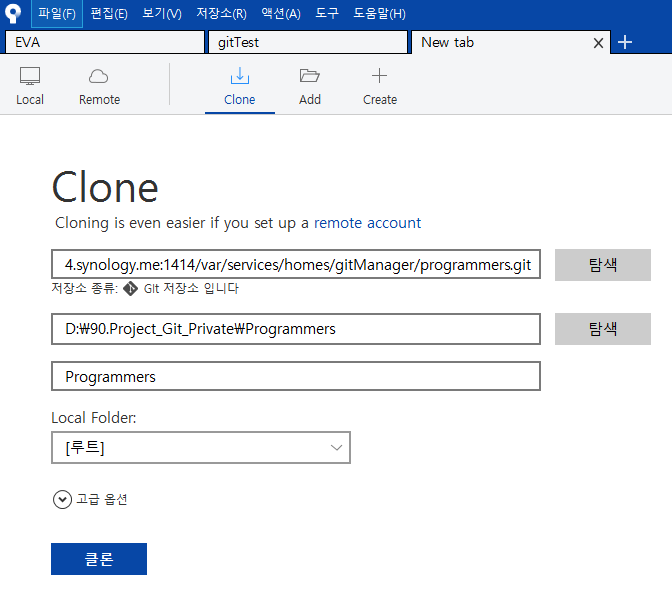Click the Programmers name input field
The height and width of the screenshot is (590, 672).
pos(295,377)
